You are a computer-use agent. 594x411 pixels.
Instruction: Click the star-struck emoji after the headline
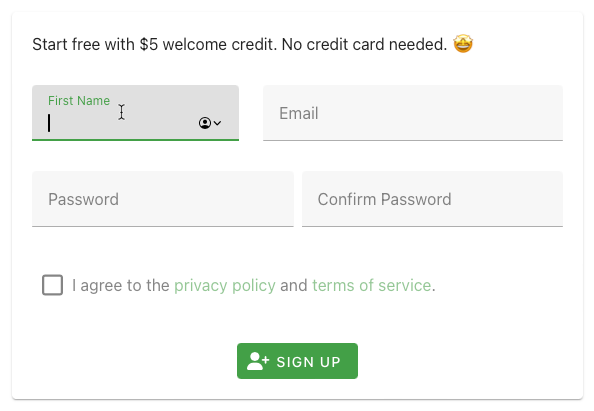(x=463, y=44)
